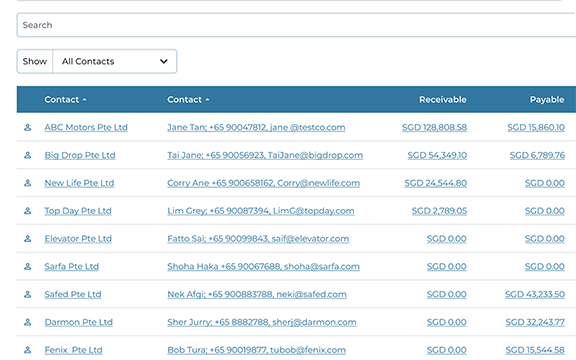Click Shoha Haka contact details link
This screenshot has width=576, height=360.
pos(263,267)
